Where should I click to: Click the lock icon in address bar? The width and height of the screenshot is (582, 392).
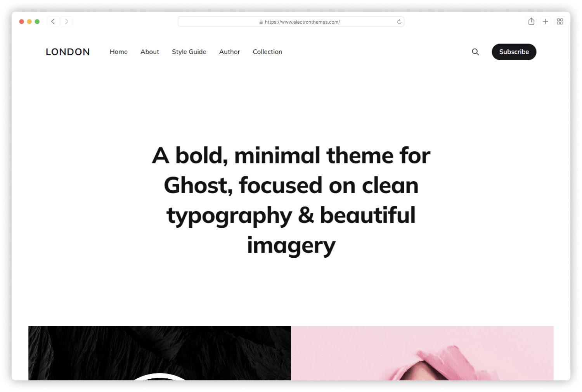tap(261, 22)
